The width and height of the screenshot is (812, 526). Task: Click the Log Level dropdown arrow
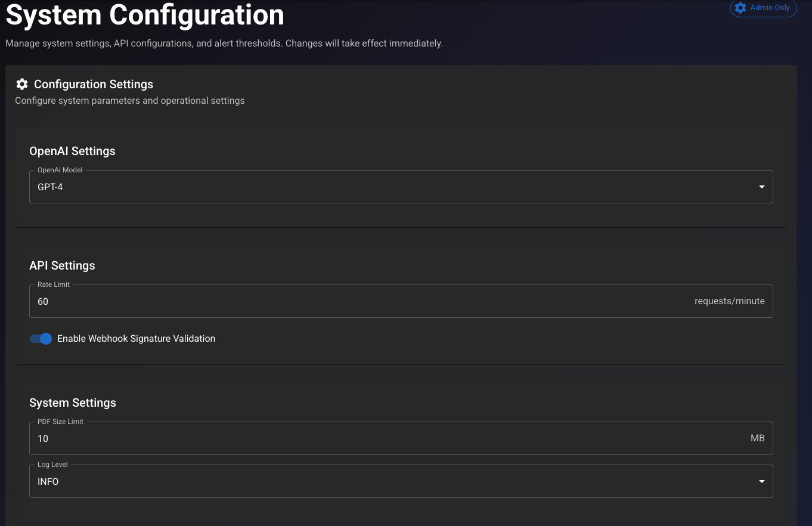point(761,482)
